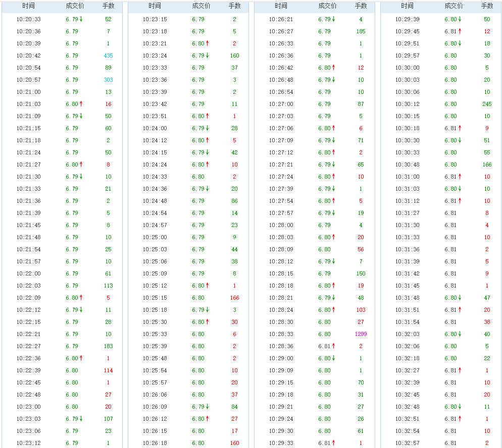This screenshot has height=448, width=502.
Task: Select the 10:22:27 time cell
Action: (x=28, y=346)
